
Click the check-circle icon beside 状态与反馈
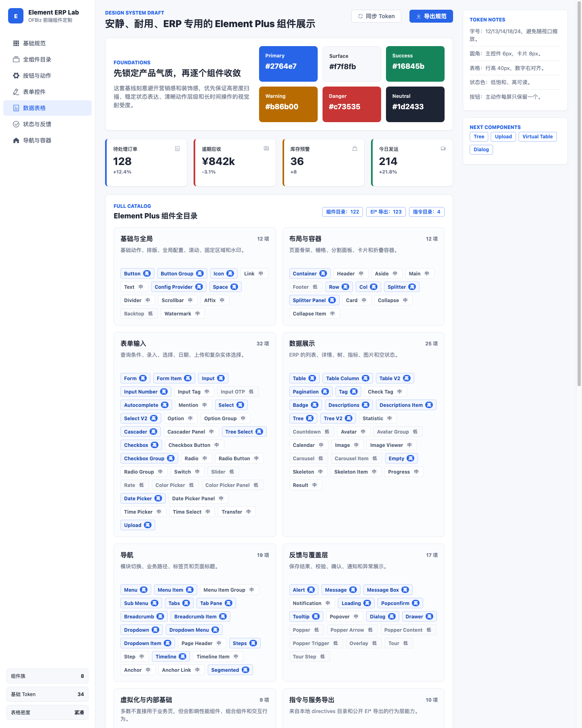click(16, 124)
